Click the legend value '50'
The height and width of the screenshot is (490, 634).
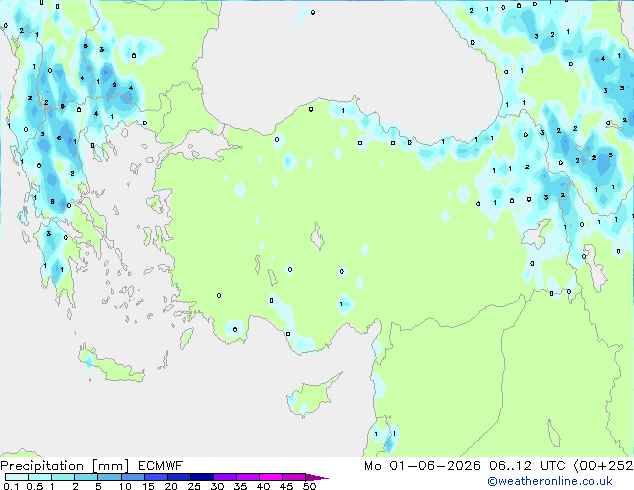(x=310, y=486)
